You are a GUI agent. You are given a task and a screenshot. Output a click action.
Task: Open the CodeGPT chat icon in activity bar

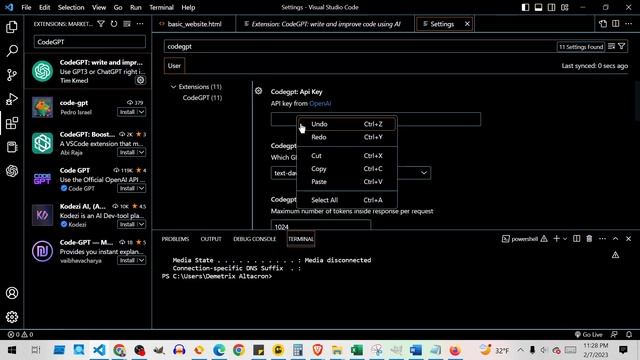pyautogui.click(x=12, y=171)
